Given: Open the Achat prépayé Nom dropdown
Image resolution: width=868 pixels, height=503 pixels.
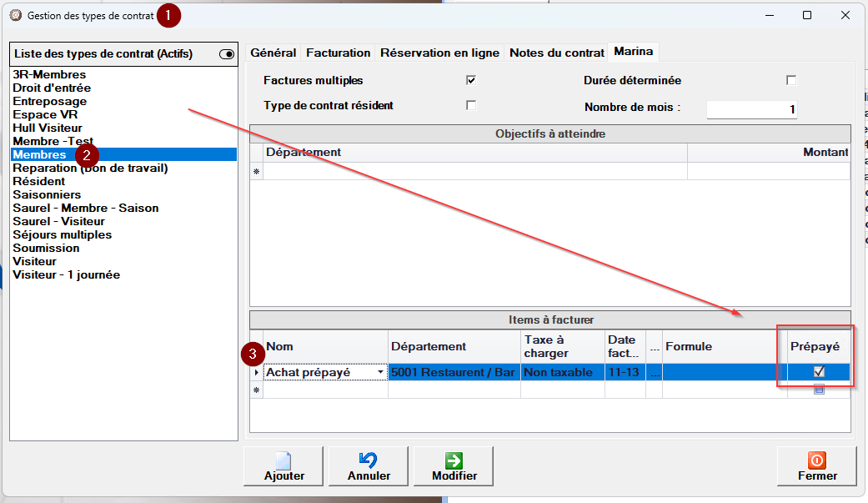Looking at the screenshot, I should (381, 373).
